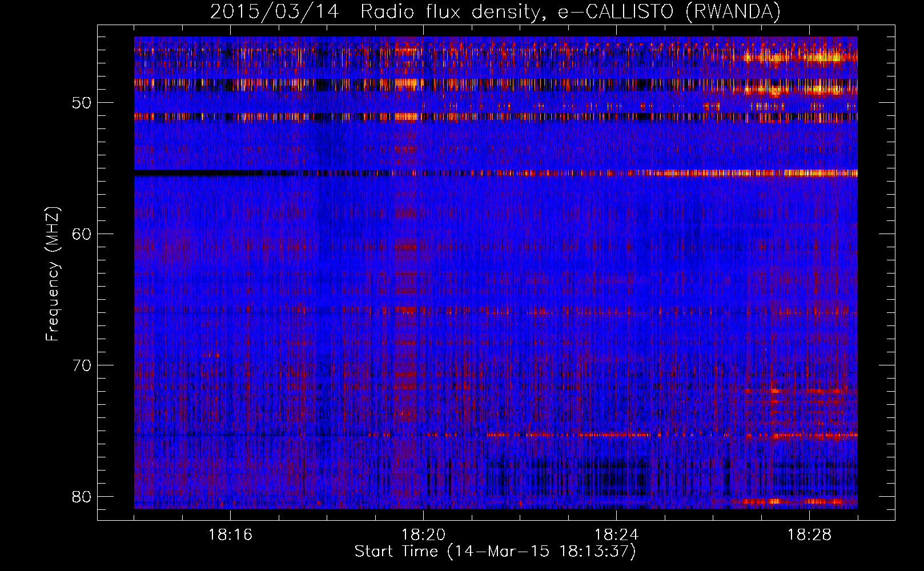Click the 18:24 time tick label
The height and width of the screenshot is (571, 924).
(616, 535)
